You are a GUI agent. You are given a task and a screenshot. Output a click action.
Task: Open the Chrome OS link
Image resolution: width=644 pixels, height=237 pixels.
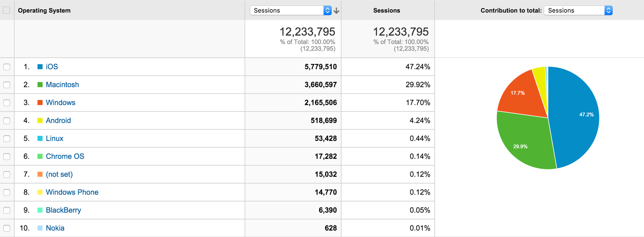click(x=65, y=156)
